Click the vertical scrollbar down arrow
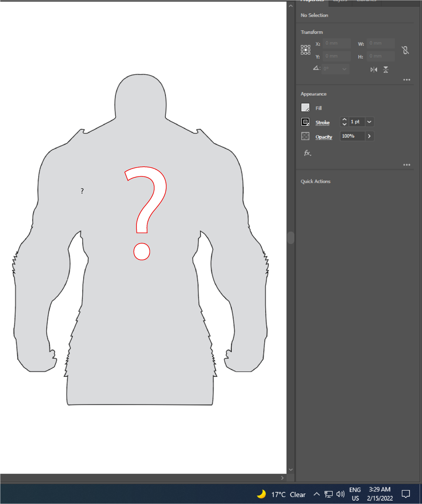Image resolution: width=422 pixels, height=504 pixels. click(291, 470)
